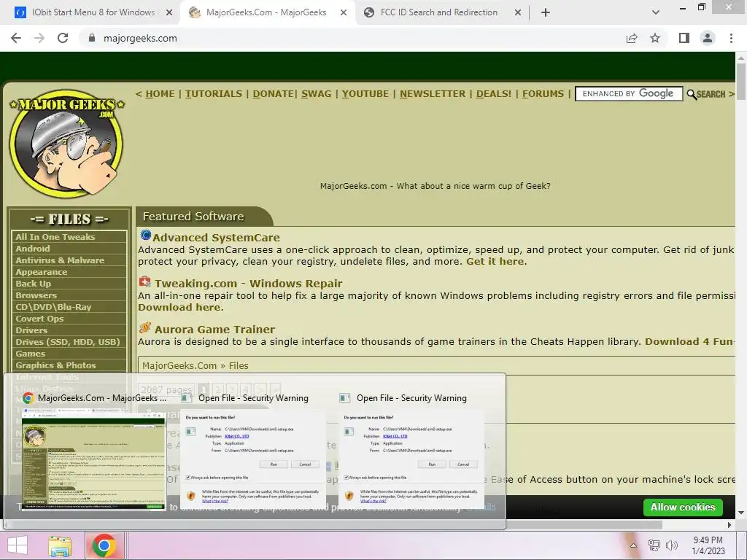Reload the majorgeeks.com page
747x560 pixels.
tap(63, 38)
